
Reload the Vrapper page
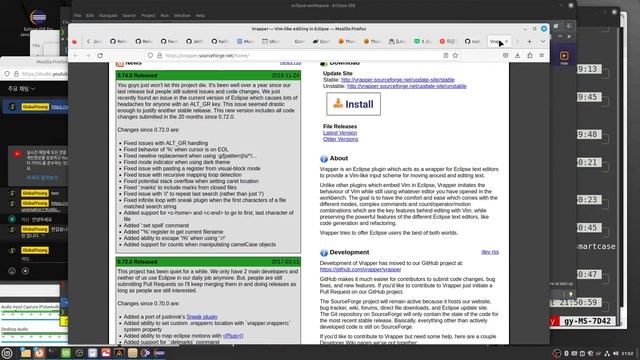pos(100,56)
